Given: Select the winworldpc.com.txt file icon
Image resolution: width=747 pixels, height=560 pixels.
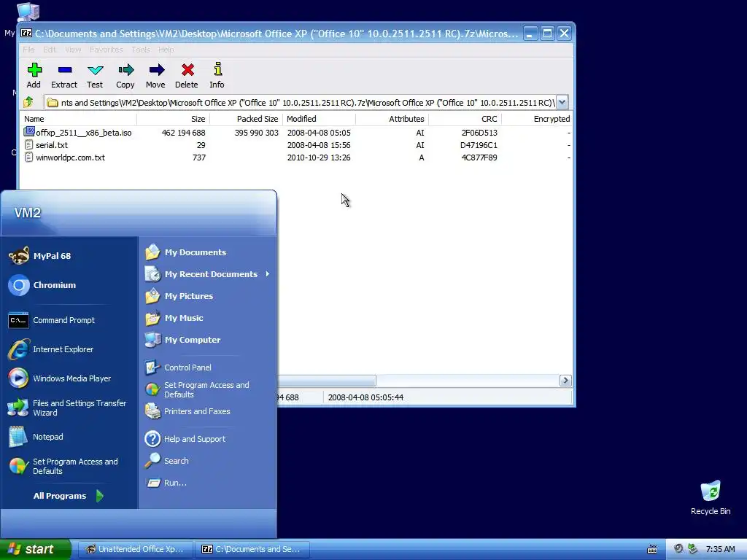Looking at the screenshot, I should point(28,157).
